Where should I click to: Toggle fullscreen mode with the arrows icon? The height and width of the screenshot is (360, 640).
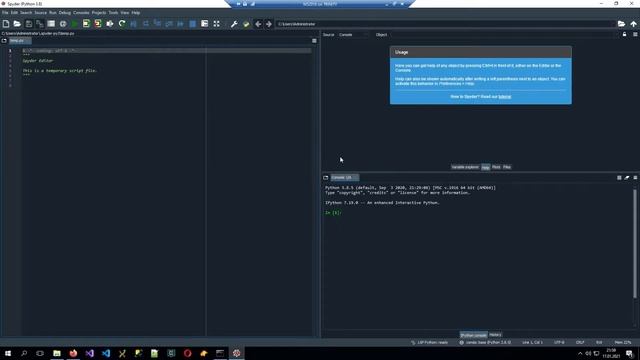pyautogui.click(x=216, y=24)
